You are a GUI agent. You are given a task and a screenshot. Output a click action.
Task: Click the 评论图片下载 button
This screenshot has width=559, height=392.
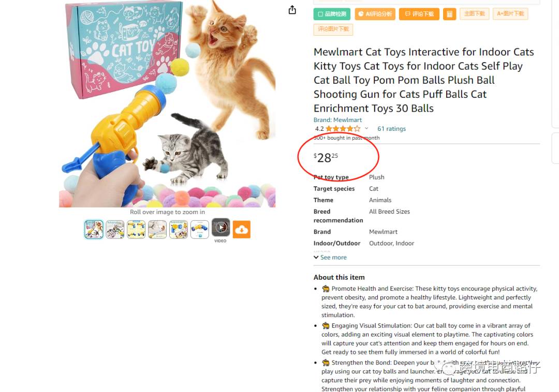(333, 29)
